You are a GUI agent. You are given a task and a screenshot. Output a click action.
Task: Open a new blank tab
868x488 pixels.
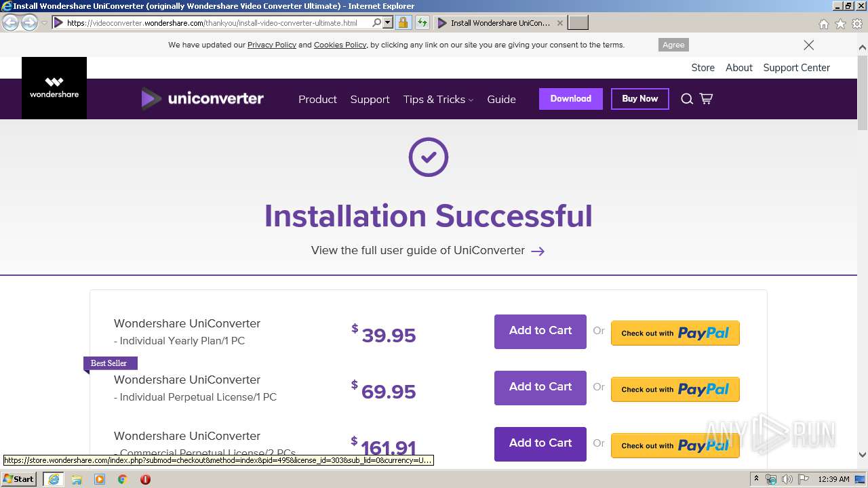(x=578, y=23)
